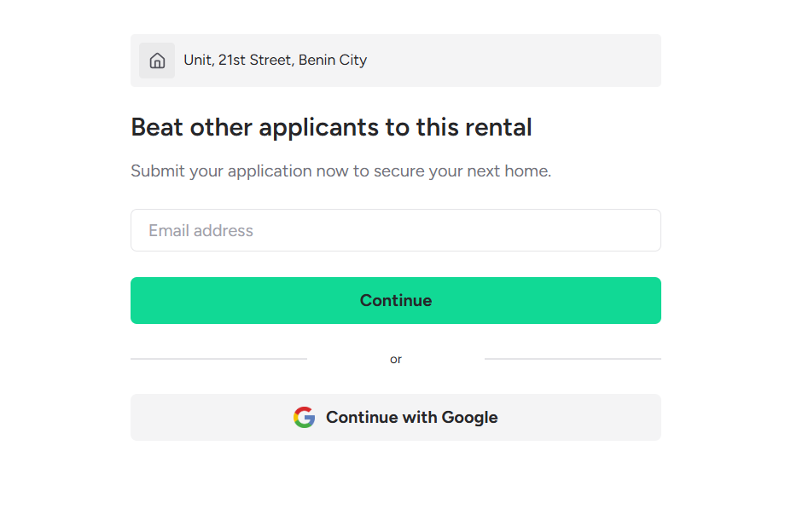
Task: Focus the Email address input field
Action: pos(395,230)
